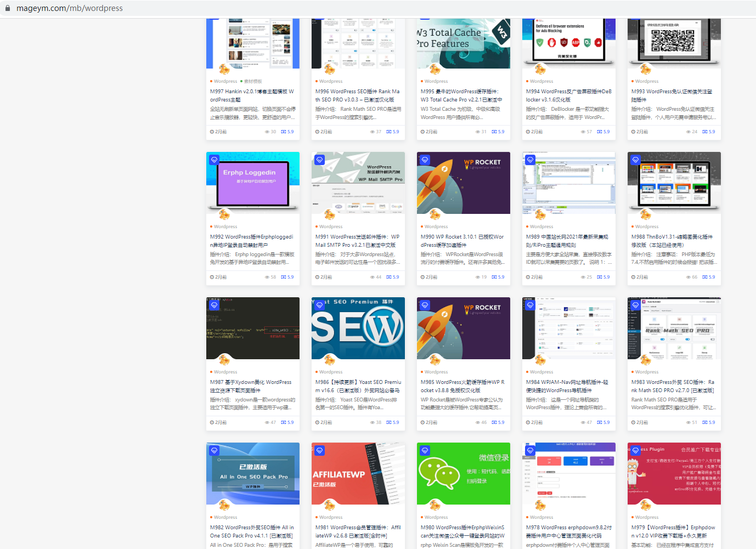Click the blue badge on M983 Rank Math thumbnail
756x549 pixels.
[636, 305]
